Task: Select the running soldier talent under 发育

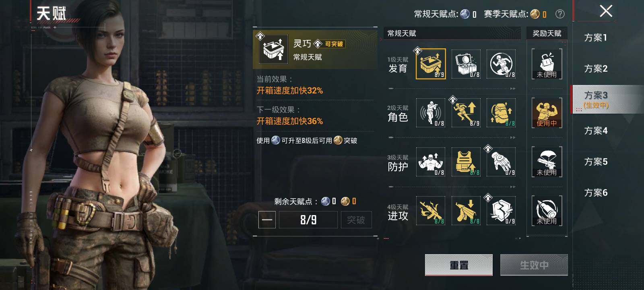Action: (x=501, y=64)
